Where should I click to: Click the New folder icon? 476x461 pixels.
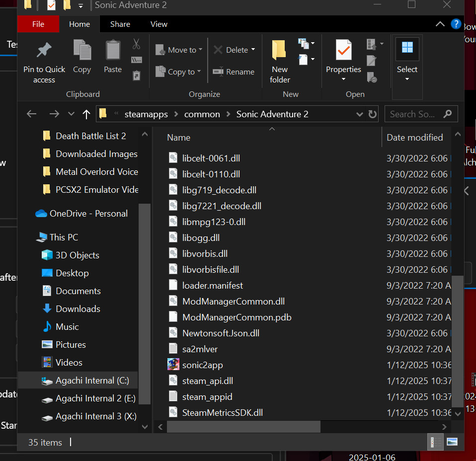[280, 51]
